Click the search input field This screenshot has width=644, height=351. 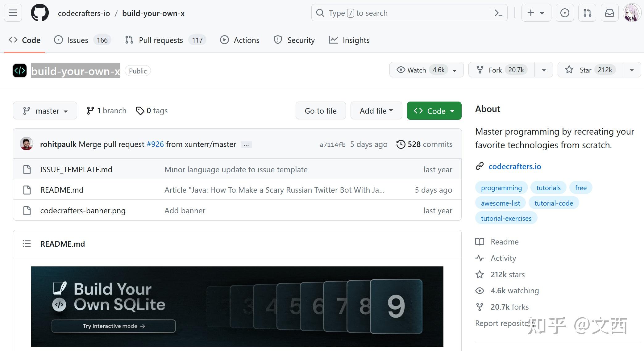point(401,13)
